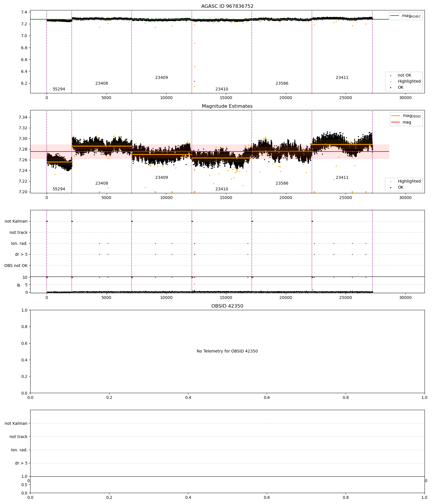Click label 23411 in the Magnitude Estimates plot
Viewport: 432px width, 504px height.
pos(342,178)
